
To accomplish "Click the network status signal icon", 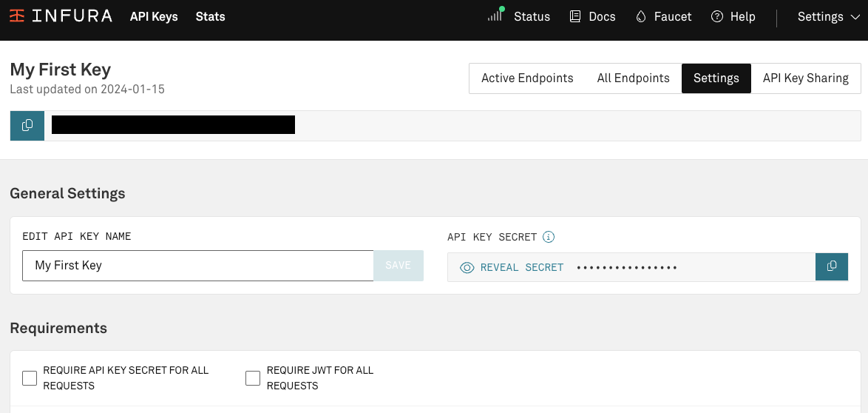I will coord(496,14).
